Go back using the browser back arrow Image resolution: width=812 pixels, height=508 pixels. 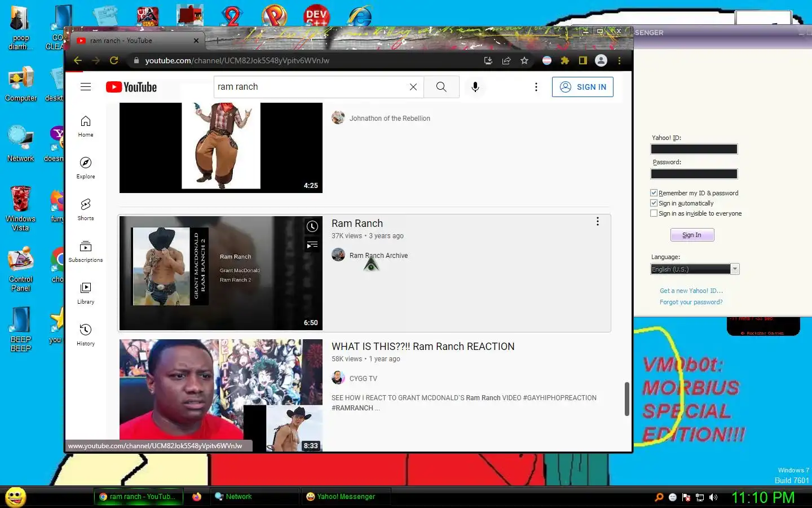(78, 60)
